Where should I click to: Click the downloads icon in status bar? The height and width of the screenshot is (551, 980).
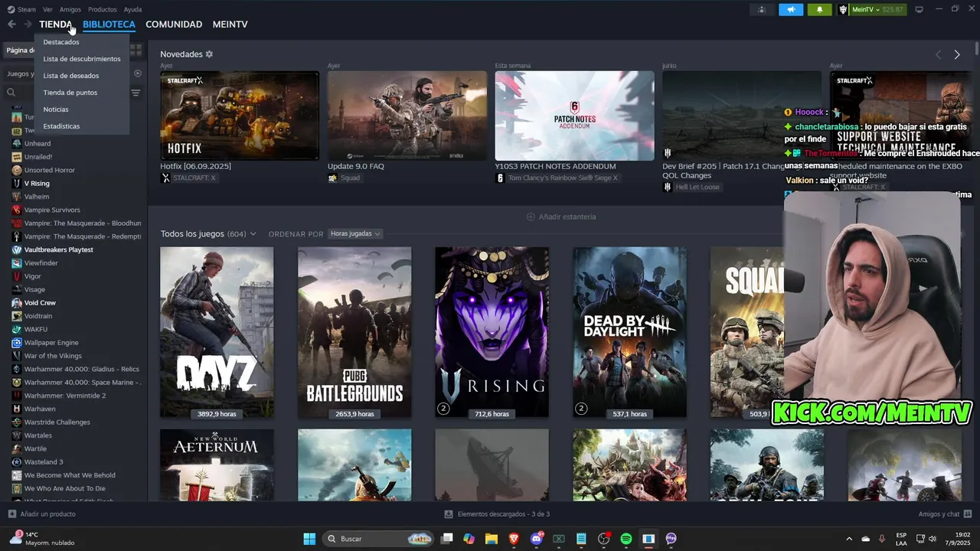pos(449,514)
